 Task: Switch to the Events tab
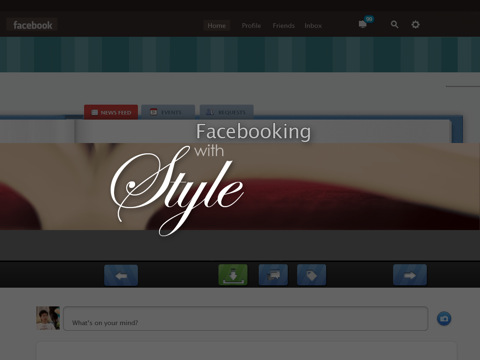[168, 112]
